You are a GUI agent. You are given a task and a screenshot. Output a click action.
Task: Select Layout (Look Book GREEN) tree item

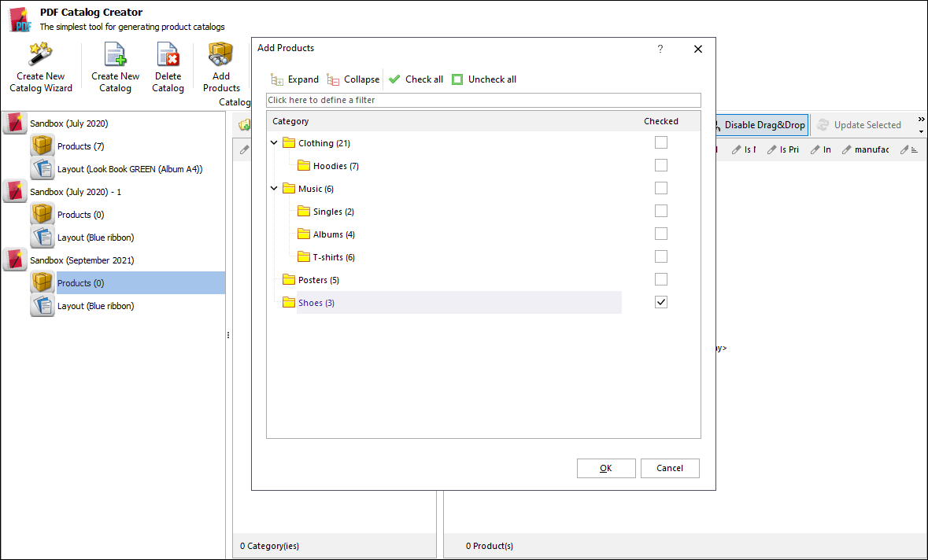(x=130, y=169)
